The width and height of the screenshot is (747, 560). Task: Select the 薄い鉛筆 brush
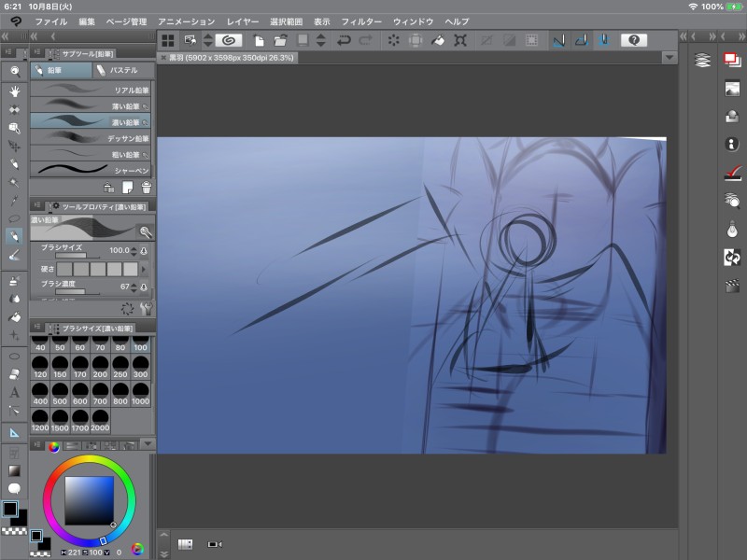pos(91,105)
